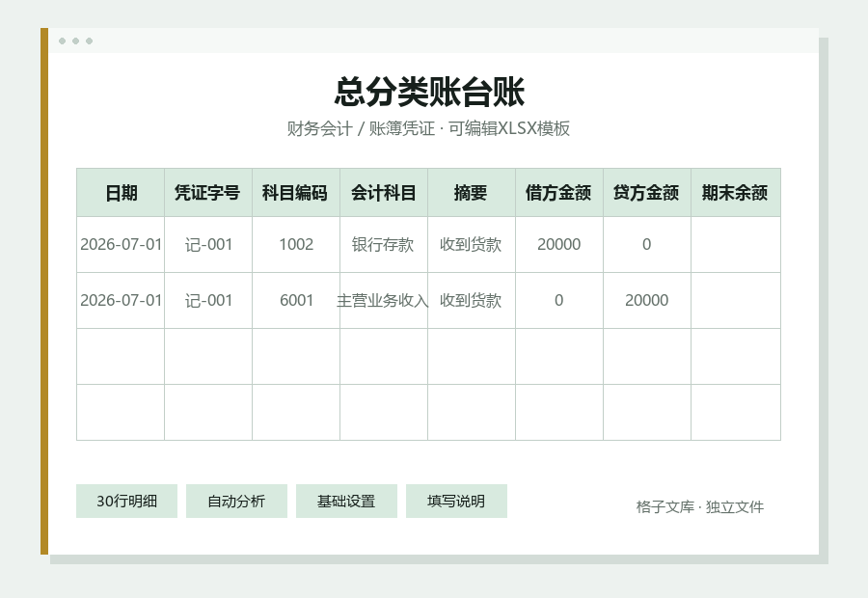The width and height of the screenshot is (868, 598).
Task: Click subject code cell 6001
Action: coord(296,300)
